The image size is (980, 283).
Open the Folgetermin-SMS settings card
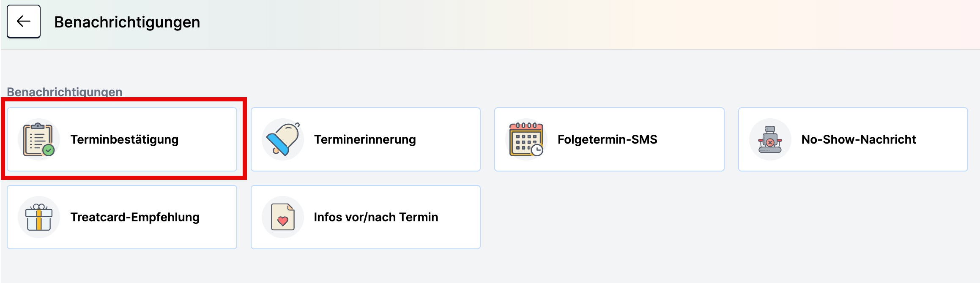[x=609, y=139]
